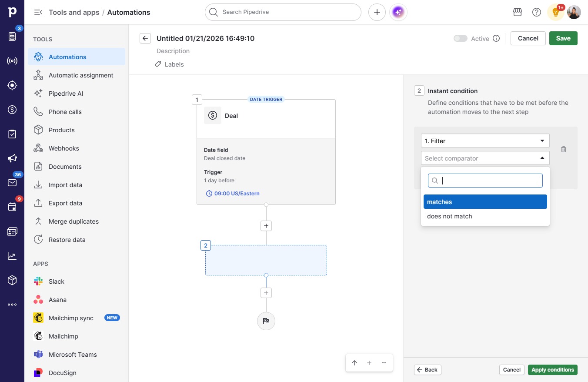
Task: Toggle the Active automation switch
Action: pyautogui.click(x=460, y=38)
